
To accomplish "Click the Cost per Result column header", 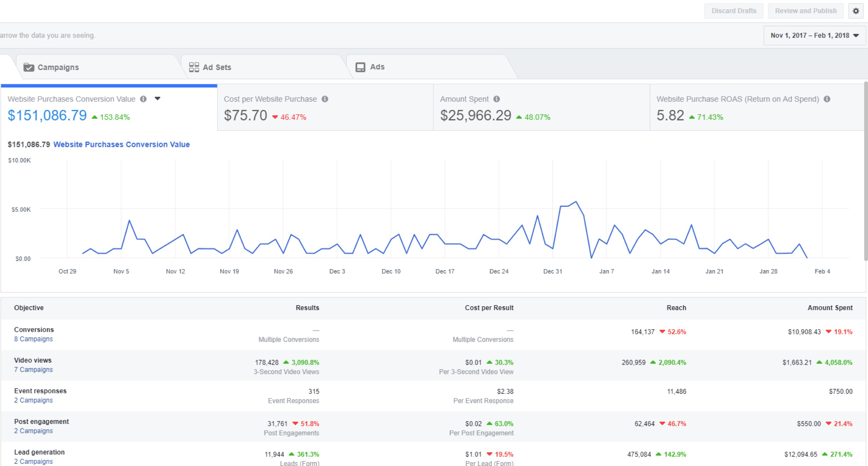I will point(489,308).
